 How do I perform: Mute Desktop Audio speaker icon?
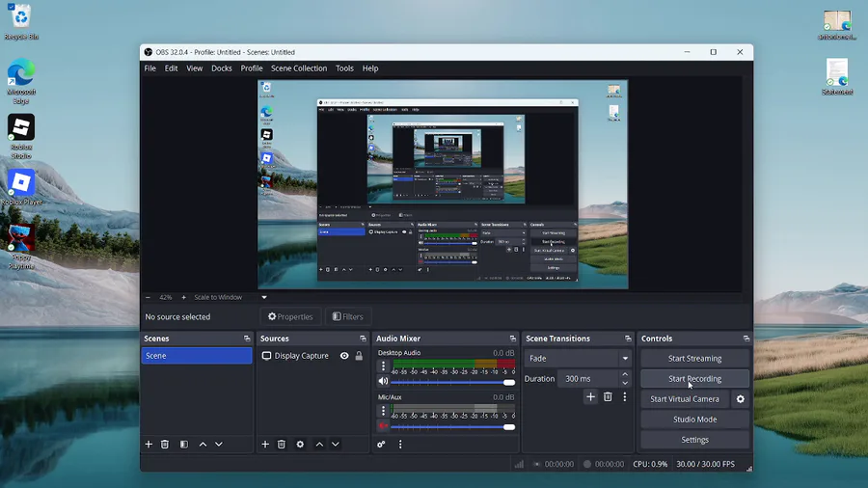tap(383, 382)
